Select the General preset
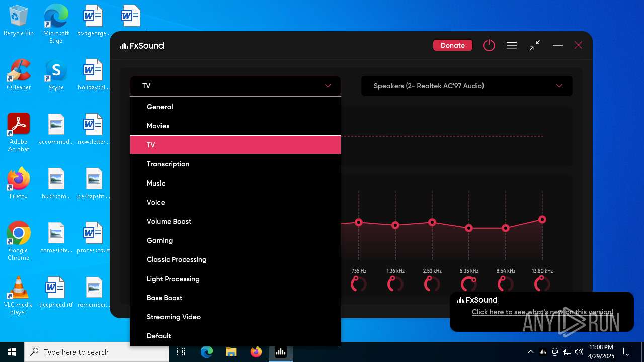Image resolution: width=644 pixels, height=362 pixels. (x=235, y=107)
